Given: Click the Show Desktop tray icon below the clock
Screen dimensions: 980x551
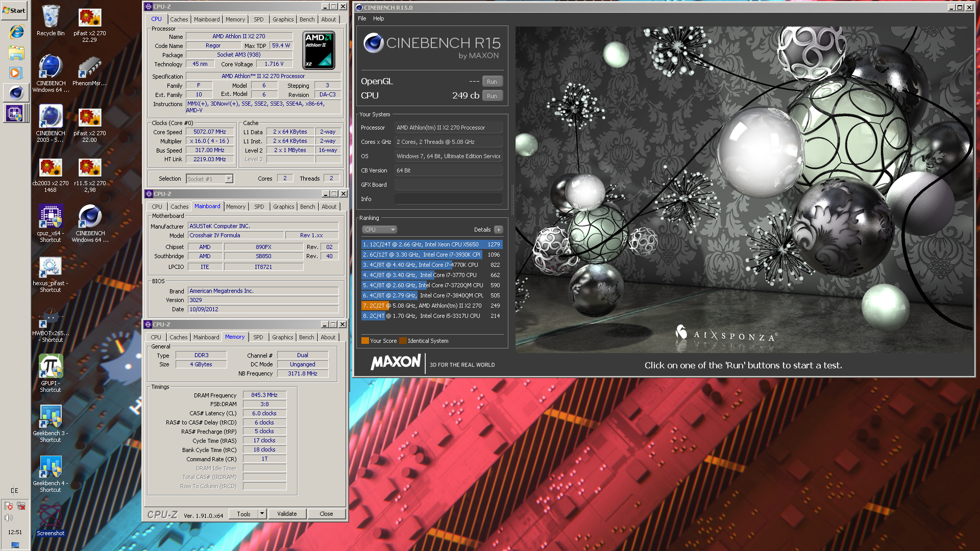Looking at the screenshot, I should (x=15, y=545).
